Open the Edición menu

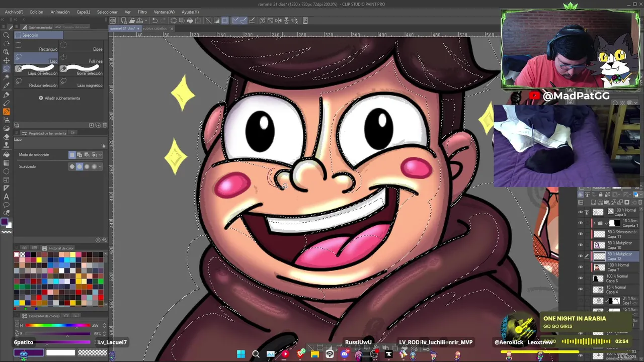pos(37,12)
